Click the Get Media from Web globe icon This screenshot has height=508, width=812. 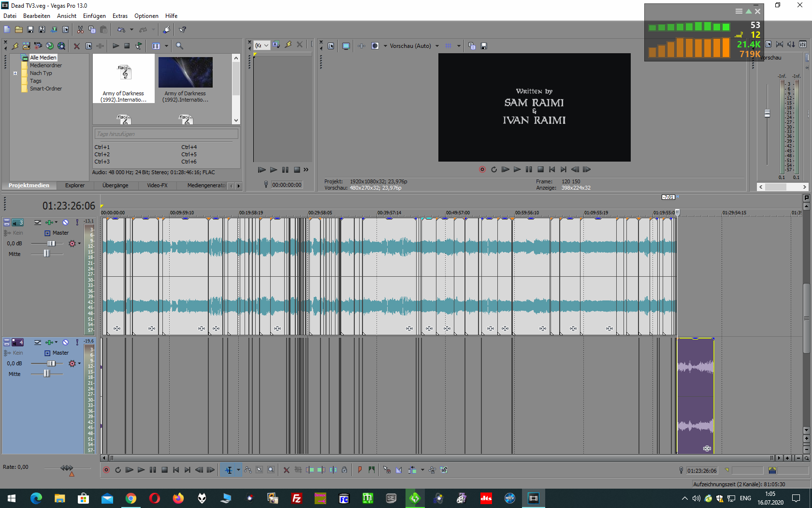click(61, 46)
